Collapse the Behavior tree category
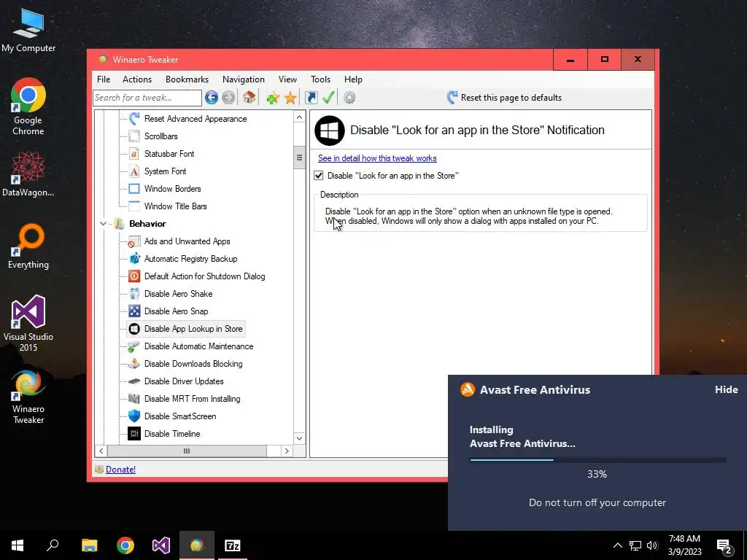This screenshot has height=560, width=747. point(103,224)
